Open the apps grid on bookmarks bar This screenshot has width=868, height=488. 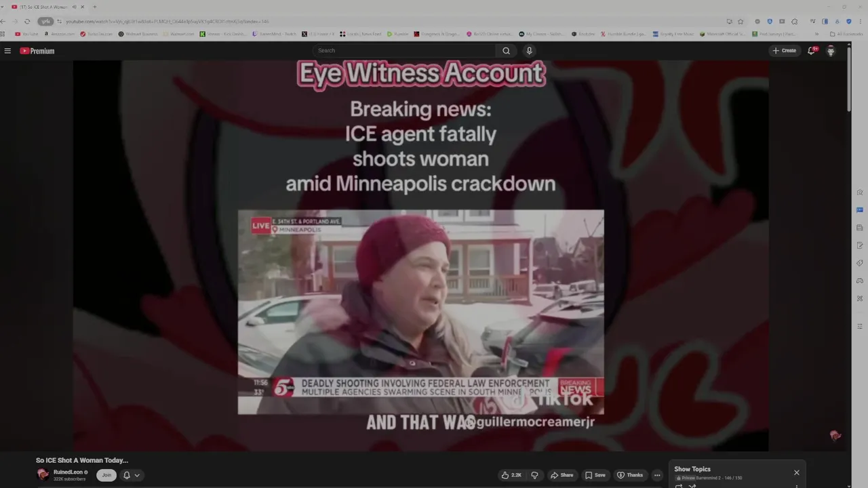click(x=3, y=34)
